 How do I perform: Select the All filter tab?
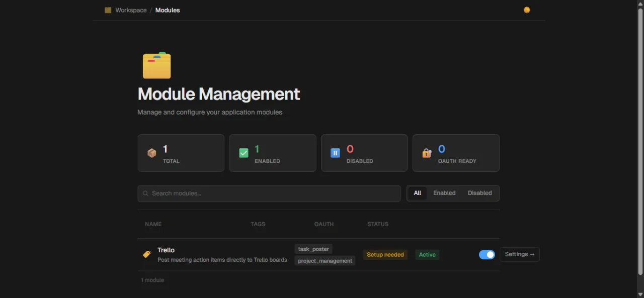[418, 193]
